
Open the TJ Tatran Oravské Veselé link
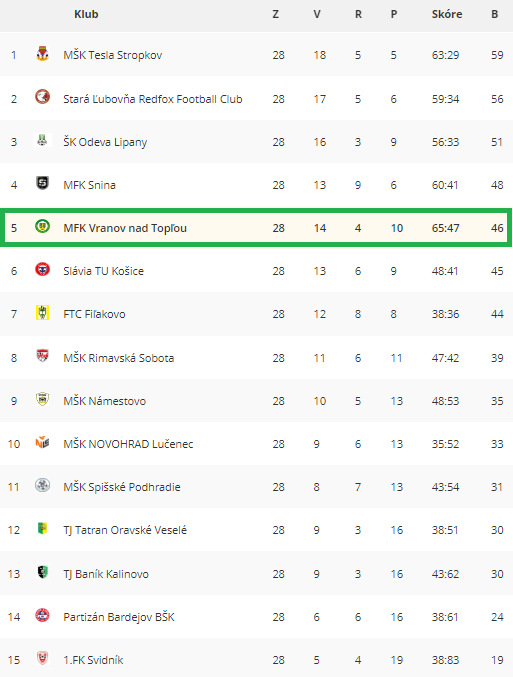coord(125,530)
